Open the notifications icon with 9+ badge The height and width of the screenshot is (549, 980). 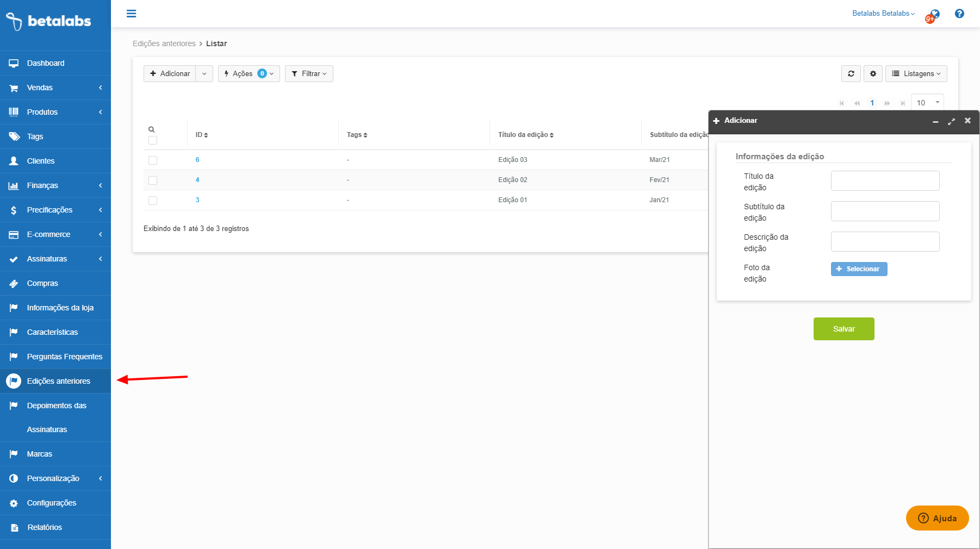(x=933, y=16)
